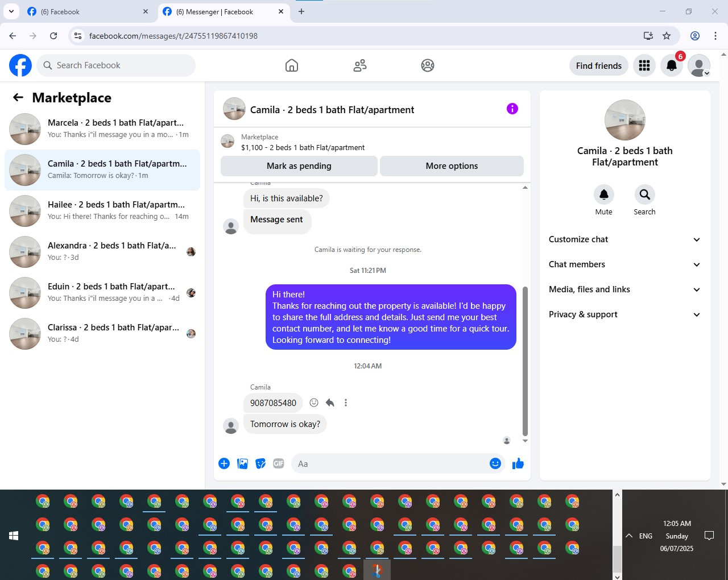Click chat scrollbar up arrow
This screenshot has height=580, width=728.
525,187
